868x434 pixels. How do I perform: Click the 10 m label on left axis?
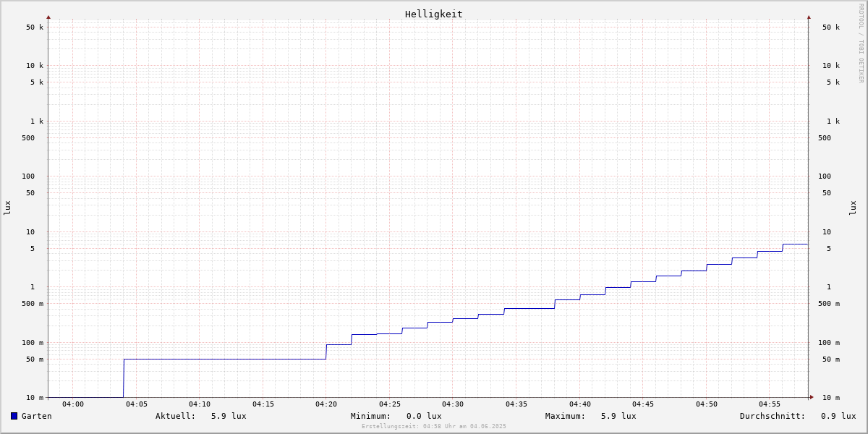35,398
